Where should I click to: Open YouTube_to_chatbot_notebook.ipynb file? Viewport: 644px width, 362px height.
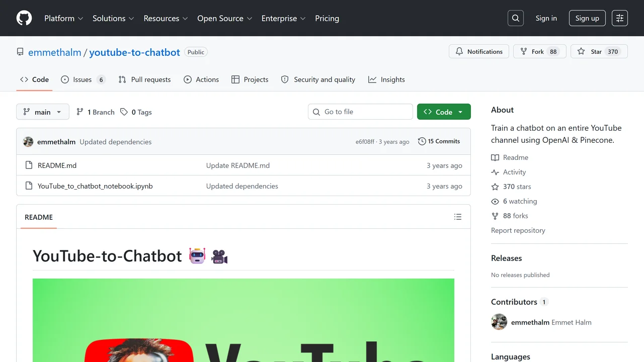coord(95,186)
